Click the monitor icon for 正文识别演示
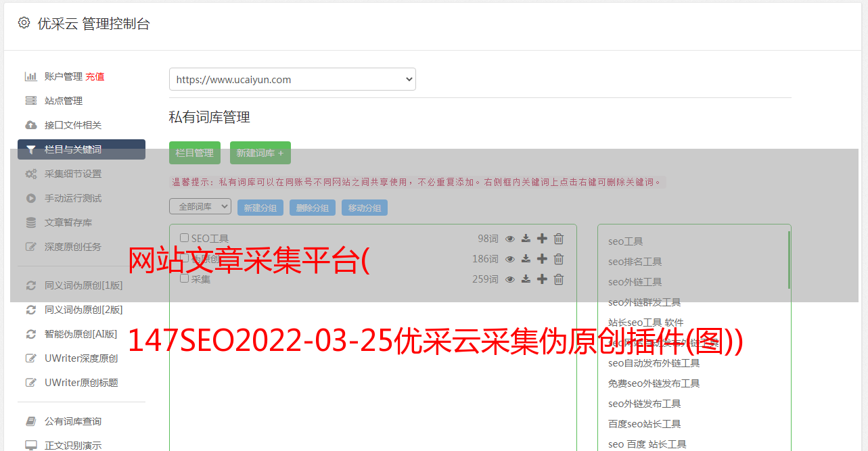868x451 pixels. pyautogui.click(x=31, y=446)
